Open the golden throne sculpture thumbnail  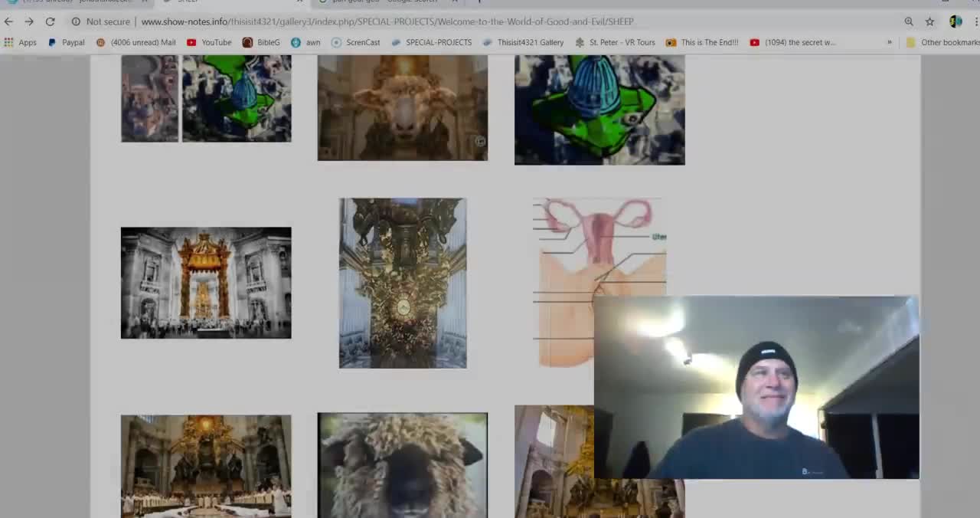403,284
